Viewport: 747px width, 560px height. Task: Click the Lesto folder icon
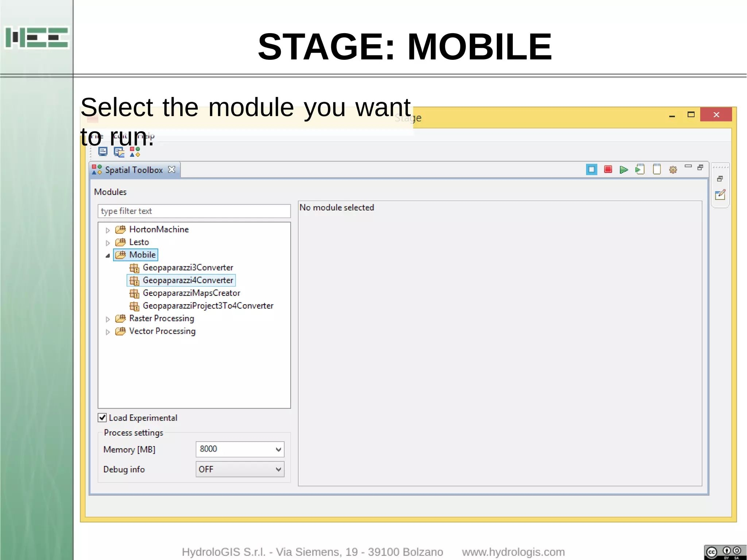tap(121, 242)
